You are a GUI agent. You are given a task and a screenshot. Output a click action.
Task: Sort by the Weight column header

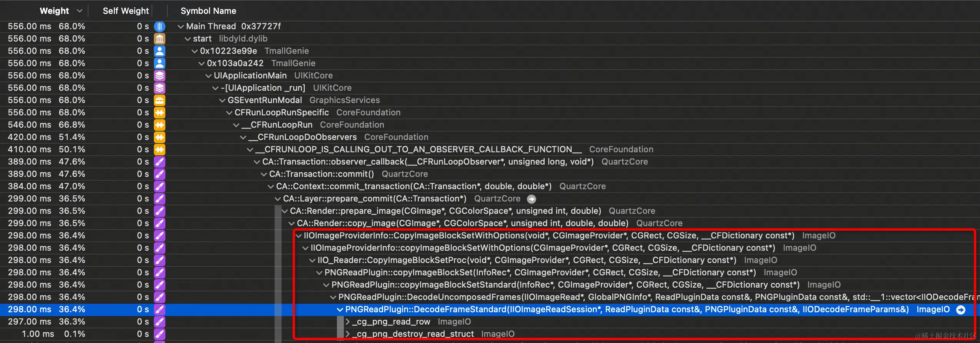point(54,11)
